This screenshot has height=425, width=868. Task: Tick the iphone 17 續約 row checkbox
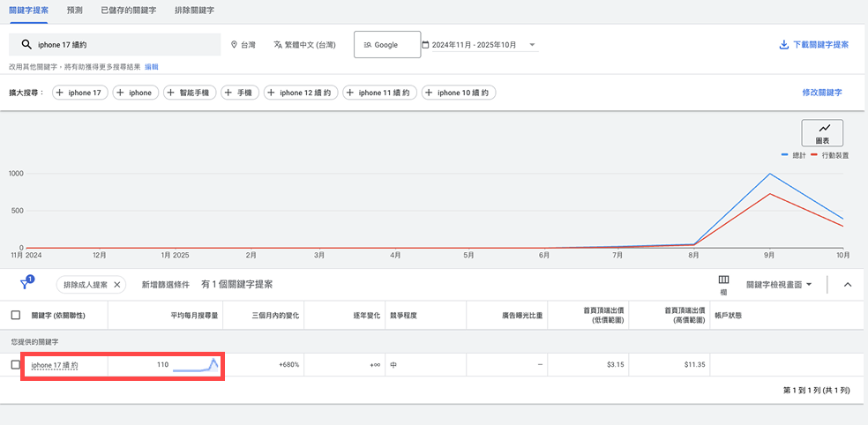point(16,364)
